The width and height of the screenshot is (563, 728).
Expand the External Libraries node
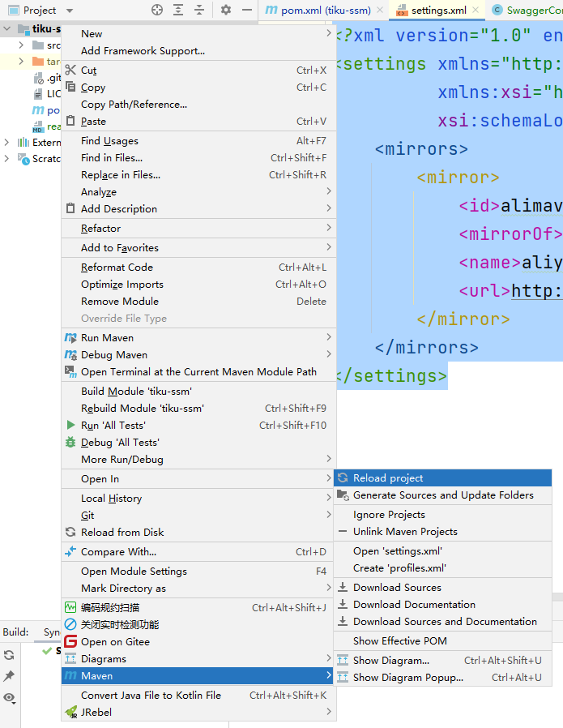click(x=6, y=142)
